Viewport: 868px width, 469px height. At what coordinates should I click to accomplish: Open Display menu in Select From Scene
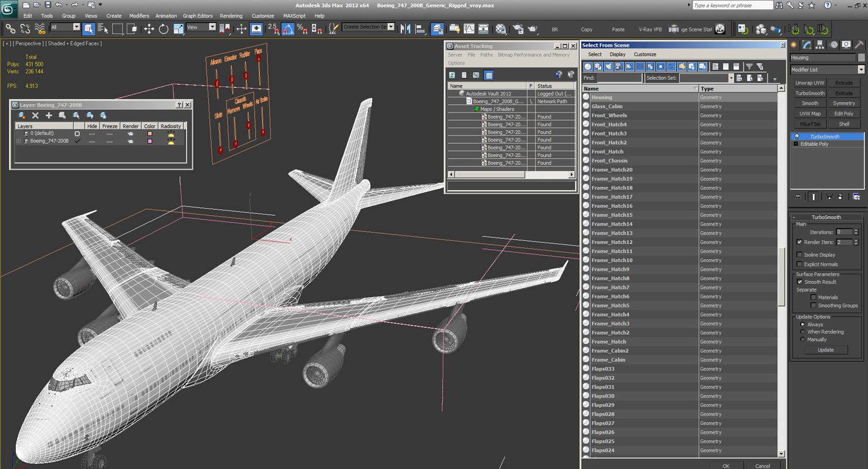pos(618,55)
